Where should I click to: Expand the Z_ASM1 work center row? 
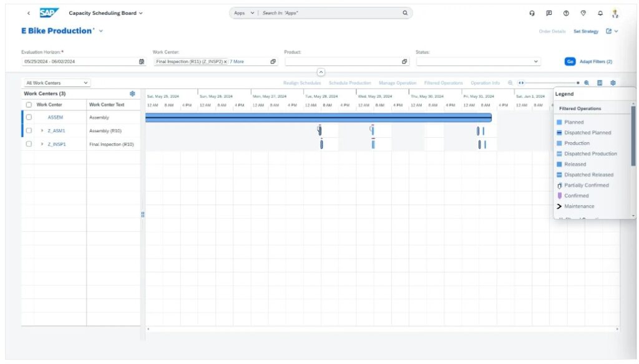[x=42, y=131]
